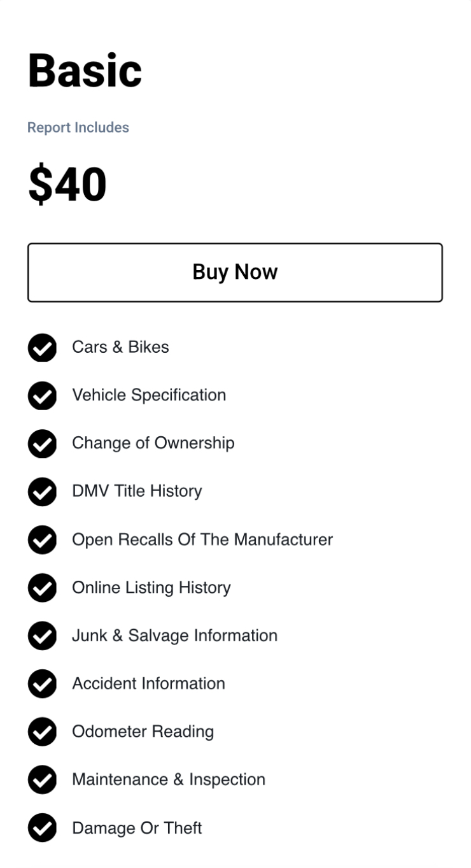The height and width of the screenshot is (868, 471).
Task: Tap the Odometer Reading check icon
Action: (x=42, y=732)
